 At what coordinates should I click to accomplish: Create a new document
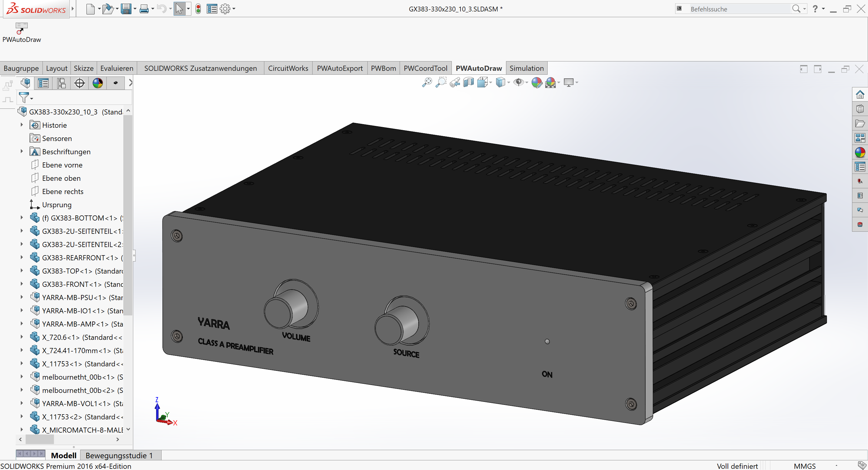(90, 9)
